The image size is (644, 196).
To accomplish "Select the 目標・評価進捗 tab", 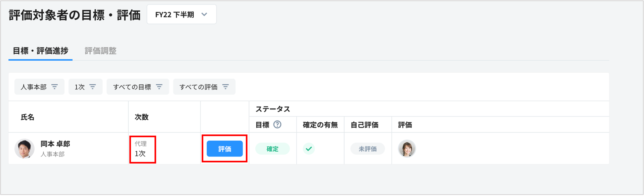I will pyautogui.click(x=40, y=51).
